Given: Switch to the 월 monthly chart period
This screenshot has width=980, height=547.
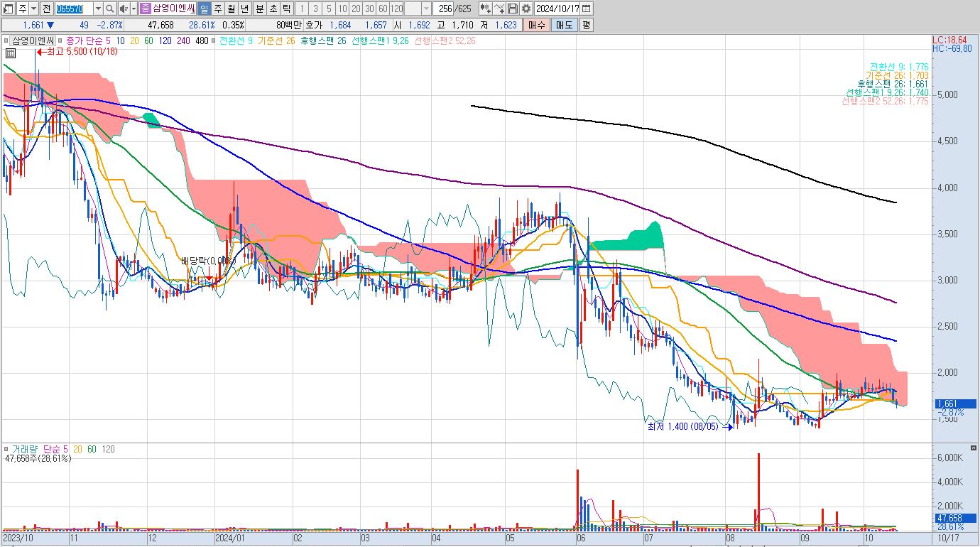Looking at the screenshot, I should point(232,9).
